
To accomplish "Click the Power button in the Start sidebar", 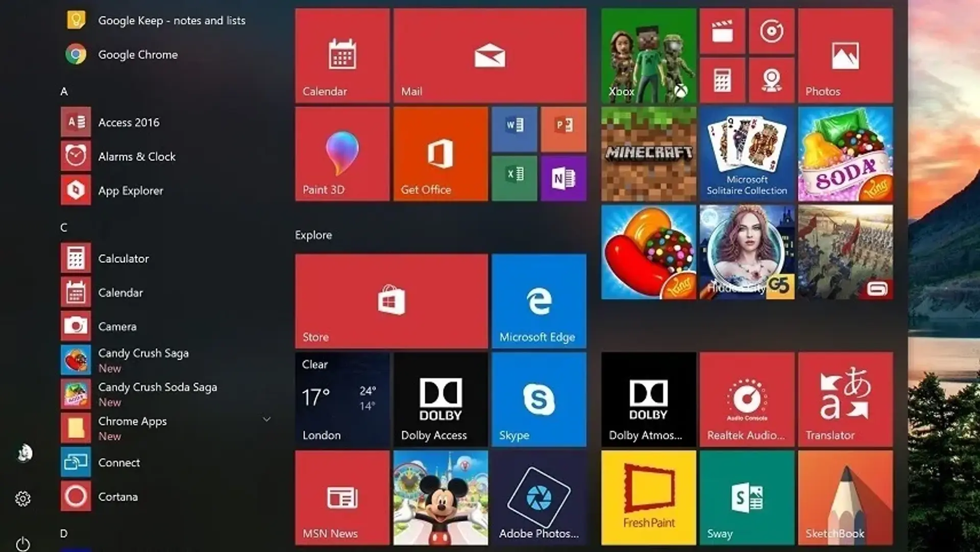I will coord(23,543).
